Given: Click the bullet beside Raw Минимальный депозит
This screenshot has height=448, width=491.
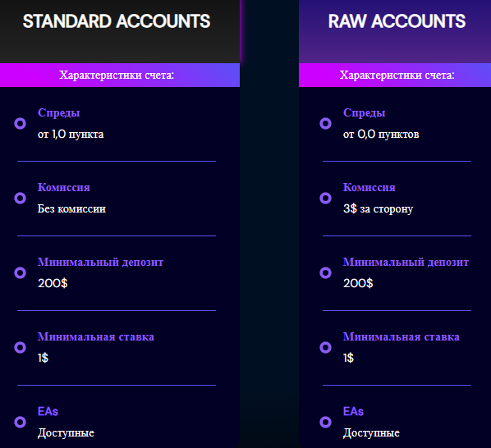Looking at the screenshot, I should 325,272.
